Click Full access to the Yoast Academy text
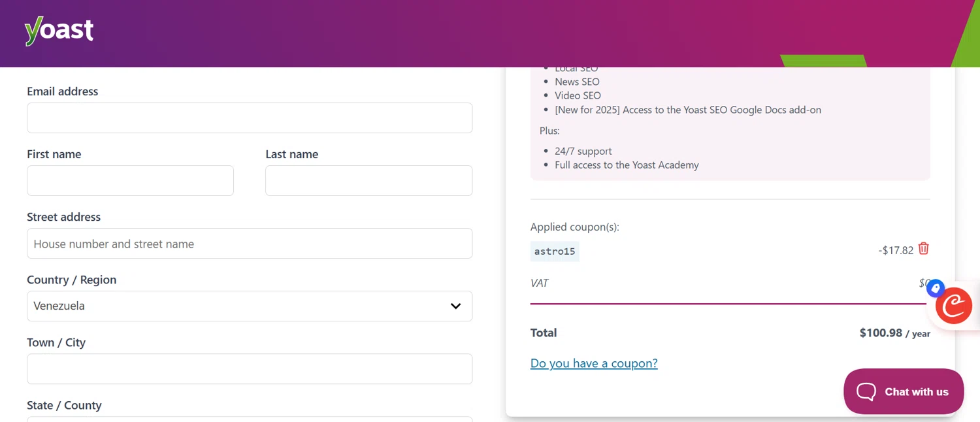 tap(627, 165)
